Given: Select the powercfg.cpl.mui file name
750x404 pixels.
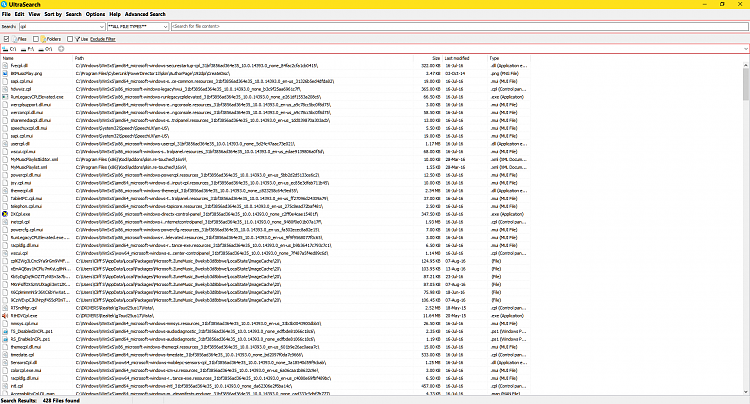Looking at the screenshot, I should click(x=27, y=230).
